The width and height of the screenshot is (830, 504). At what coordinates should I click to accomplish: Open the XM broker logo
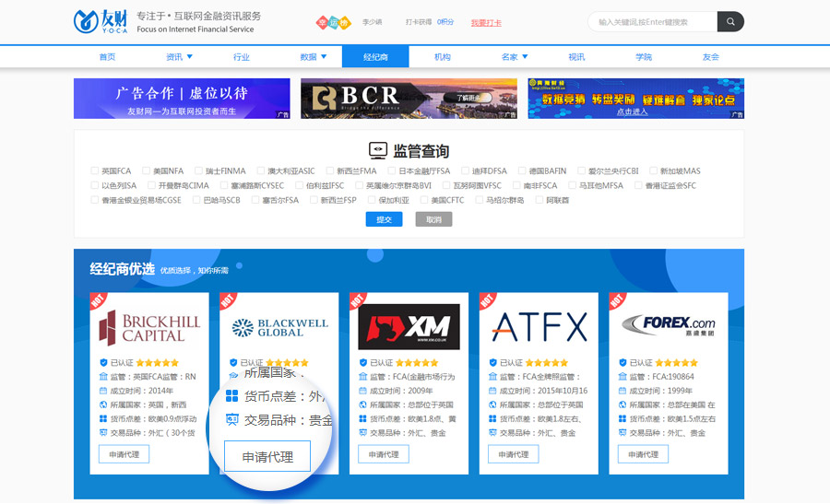409,327
